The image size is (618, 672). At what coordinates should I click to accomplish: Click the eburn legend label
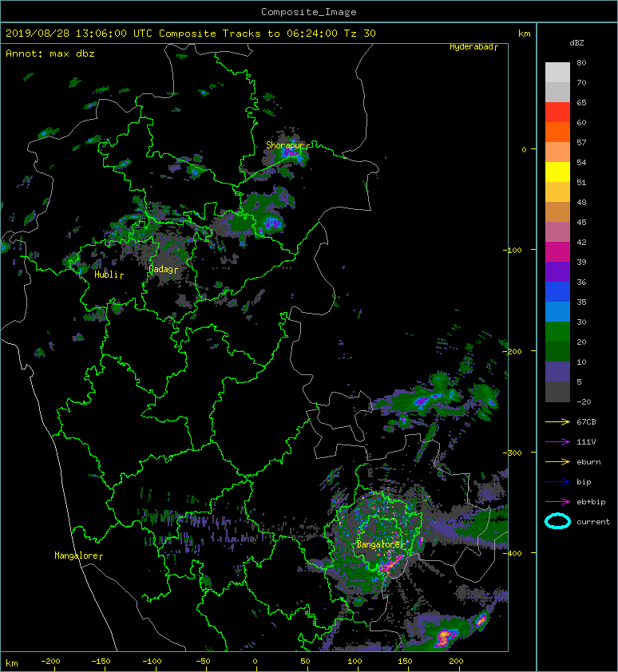coord(588,461)
